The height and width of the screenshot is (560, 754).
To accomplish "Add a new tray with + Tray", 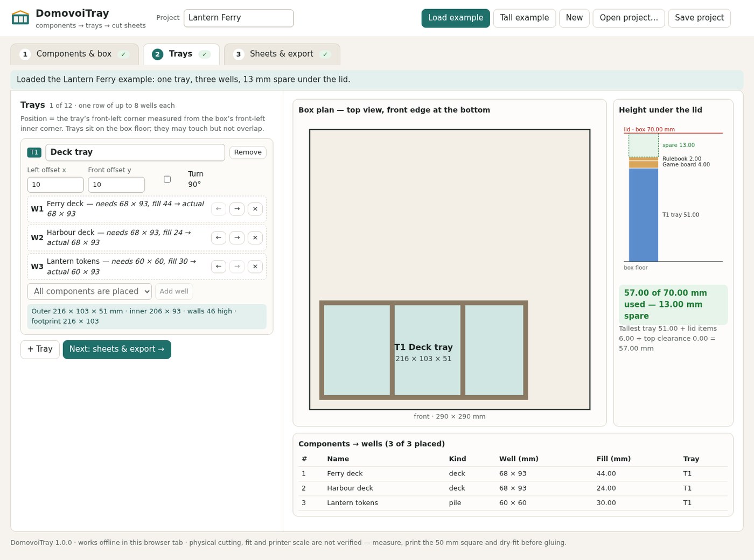I will tap(40, 349).
